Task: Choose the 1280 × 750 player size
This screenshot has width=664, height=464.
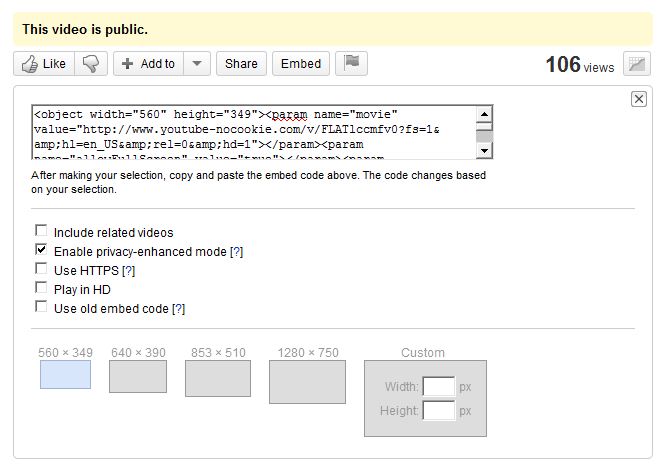Action: (x=307, y=381)
